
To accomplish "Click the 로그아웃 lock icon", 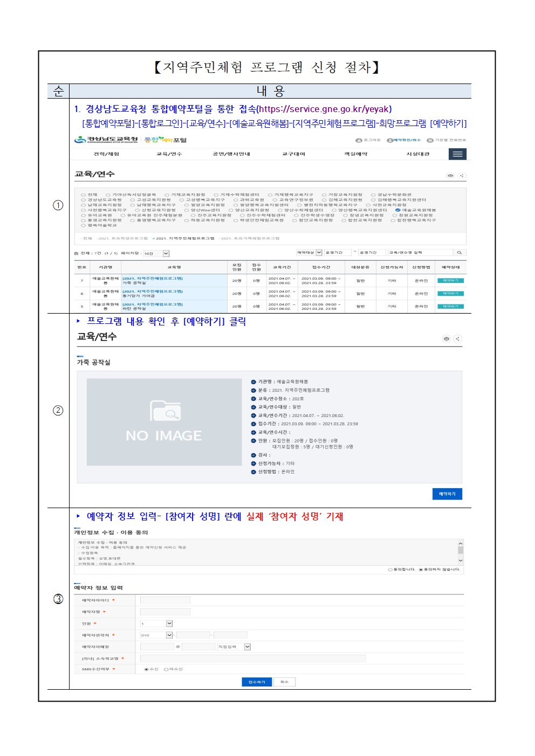I will (x=358, y=140).
